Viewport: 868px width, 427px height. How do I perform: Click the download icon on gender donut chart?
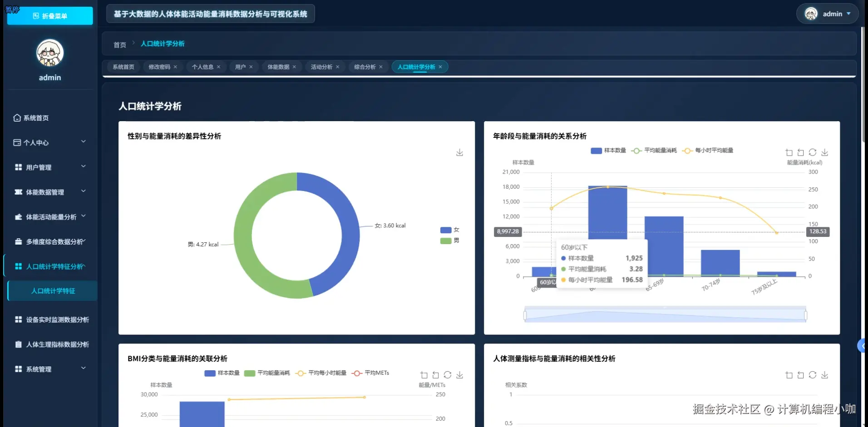pyautogui.click(x=459, y=152)
